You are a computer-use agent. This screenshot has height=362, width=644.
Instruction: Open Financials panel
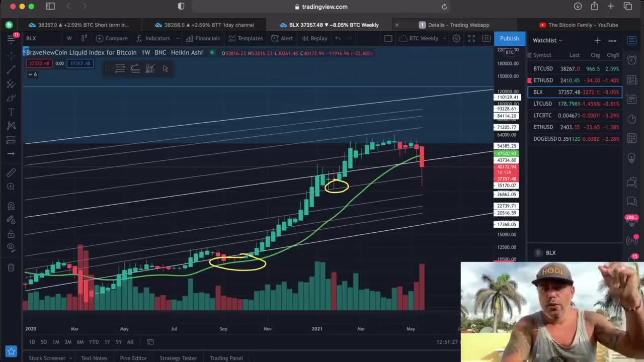[203, 38]
